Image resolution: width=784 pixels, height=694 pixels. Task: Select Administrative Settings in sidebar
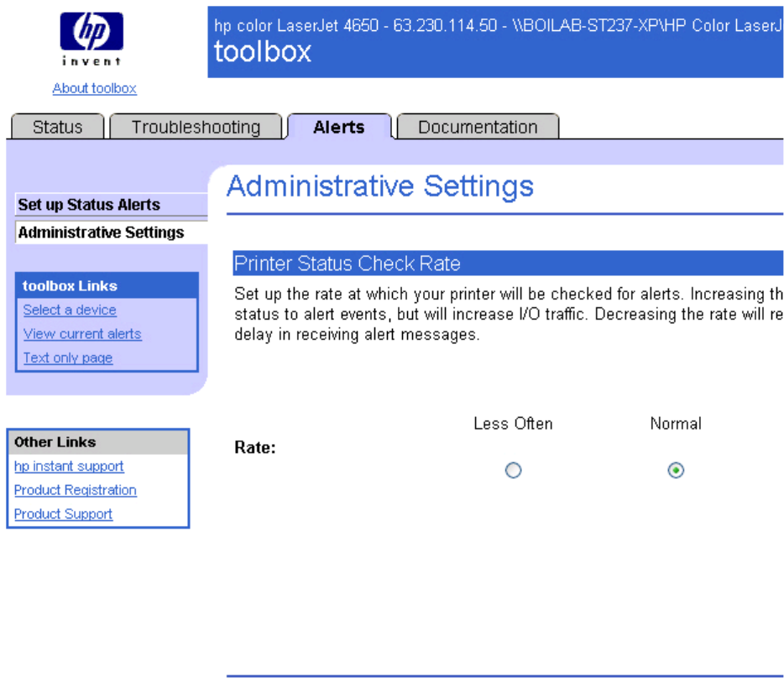point(112,232)
